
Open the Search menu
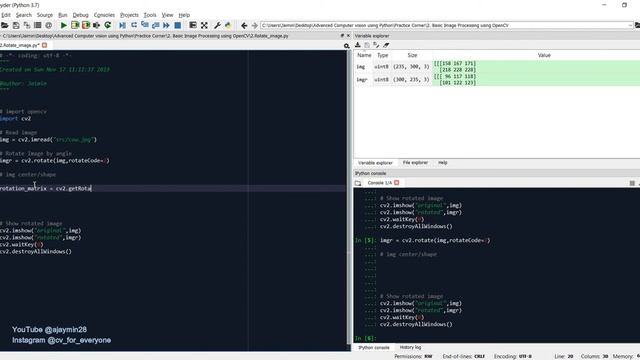24,15
